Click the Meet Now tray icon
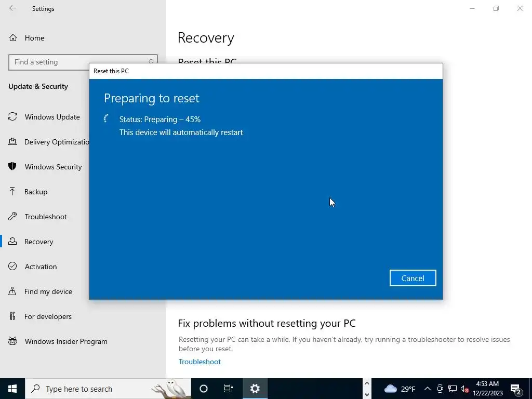Viewport: 532px width, 399px height. 440,389
